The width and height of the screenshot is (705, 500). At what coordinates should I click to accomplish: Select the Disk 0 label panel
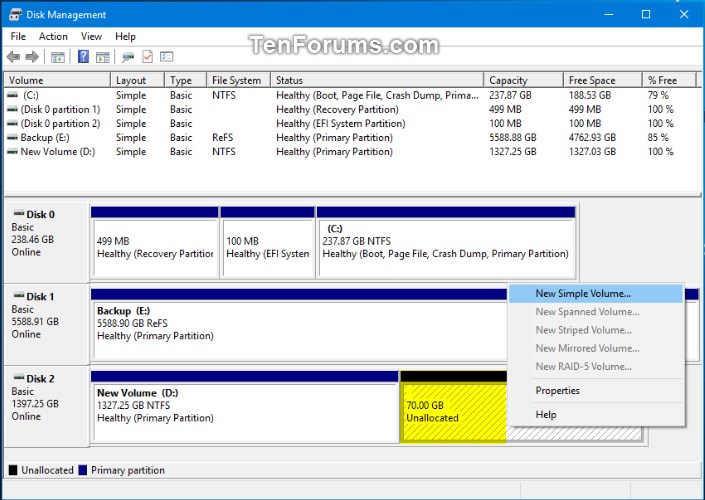tap(46, 243)
